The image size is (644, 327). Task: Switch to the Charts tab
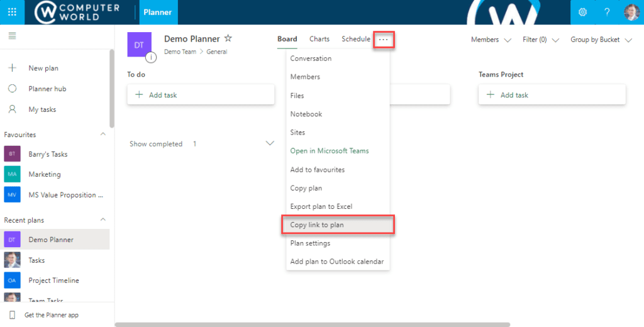tap(319, 39)
